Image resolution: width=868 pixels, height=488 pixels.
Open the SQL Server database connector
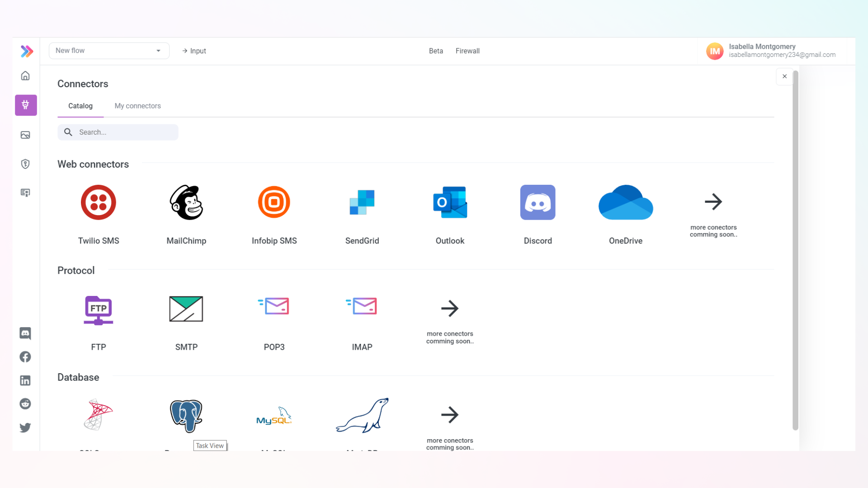(x=99, y=414)
